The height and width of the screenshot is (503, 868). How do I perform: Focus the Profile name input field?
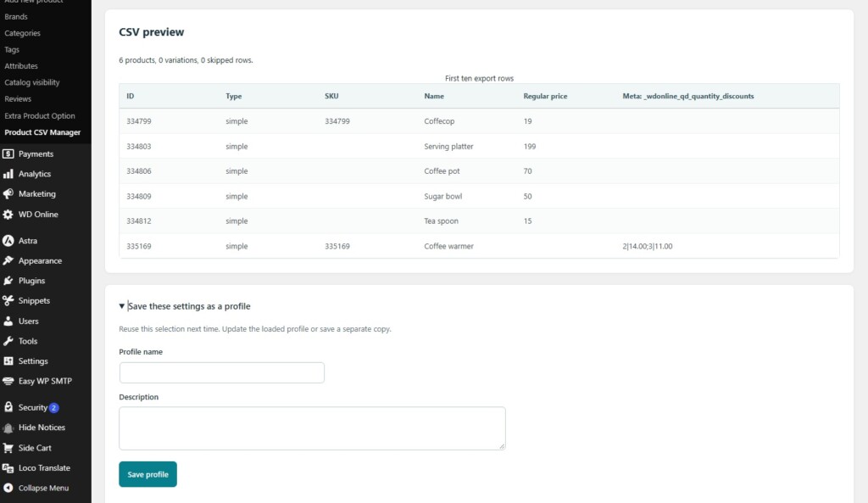point(222,373)
